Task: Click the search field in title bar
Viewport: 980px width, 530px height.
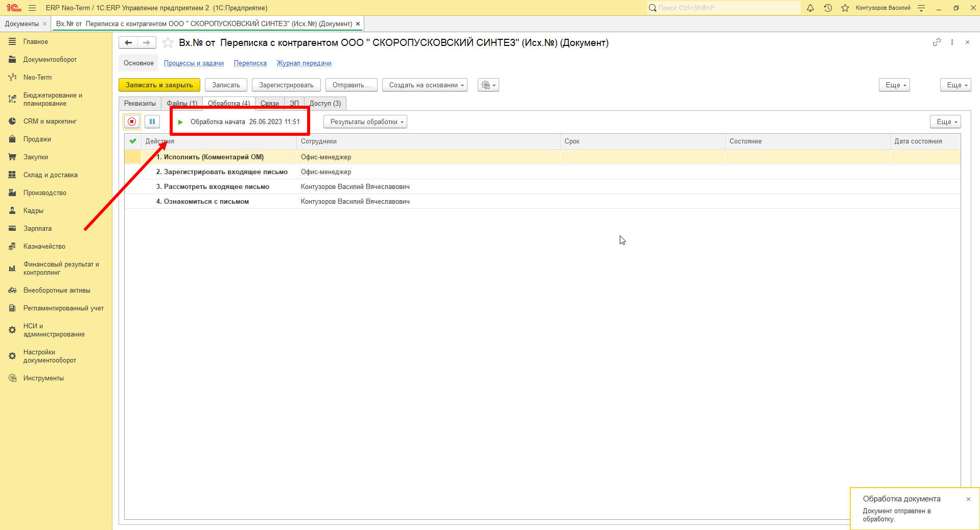Action: (724, 8)
